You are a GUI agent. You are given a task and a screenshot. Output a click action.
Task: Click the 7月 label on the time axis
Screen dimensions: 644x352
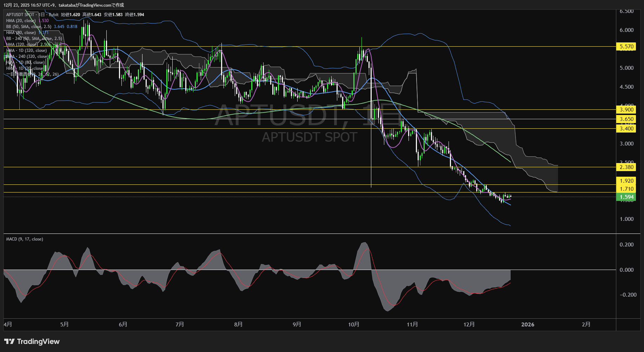click(x=179, y=325)
